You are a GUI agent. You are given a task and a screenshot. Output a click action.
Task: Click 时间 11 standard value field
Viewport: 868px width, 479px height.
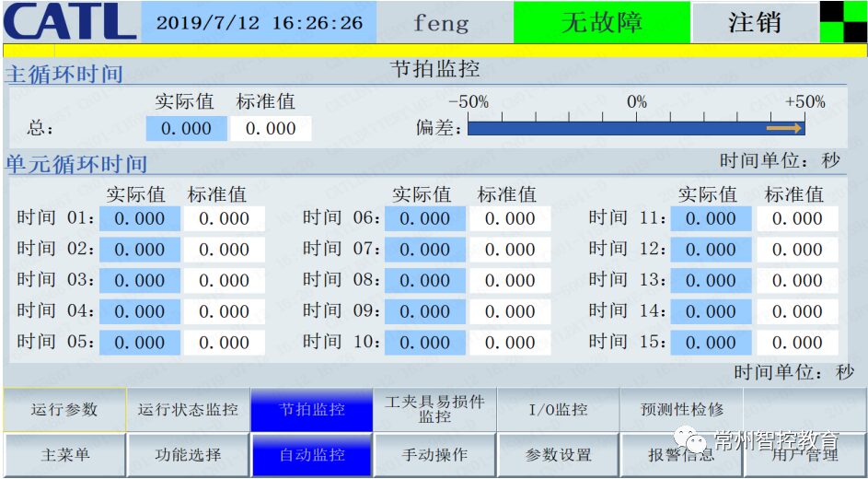798,218
